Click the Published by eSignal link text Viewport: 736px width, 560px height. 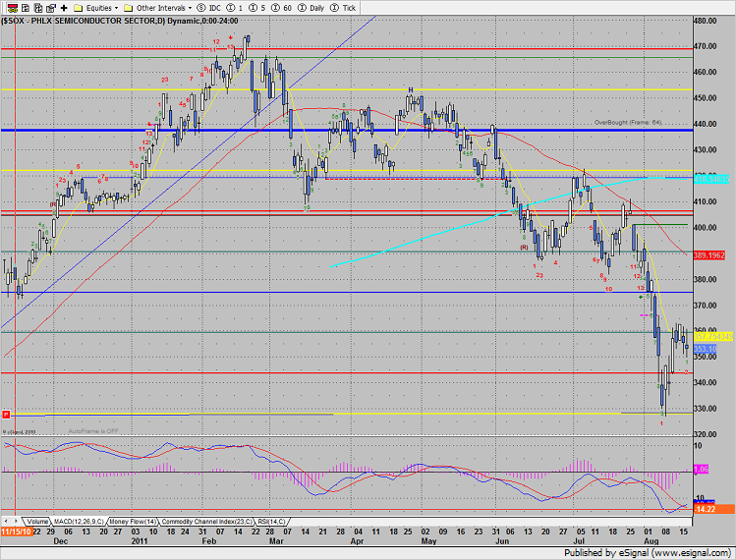point(648,552)
